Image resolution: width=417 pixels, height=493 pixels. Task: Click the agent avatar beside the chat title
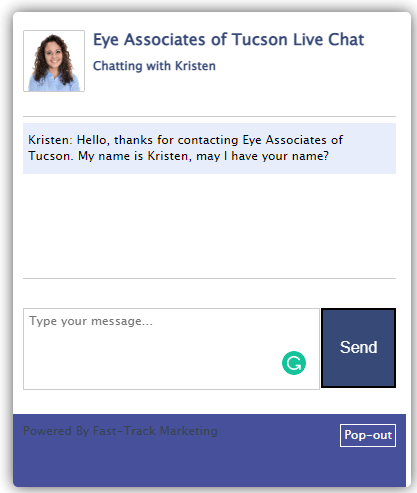tap(54, 61)
